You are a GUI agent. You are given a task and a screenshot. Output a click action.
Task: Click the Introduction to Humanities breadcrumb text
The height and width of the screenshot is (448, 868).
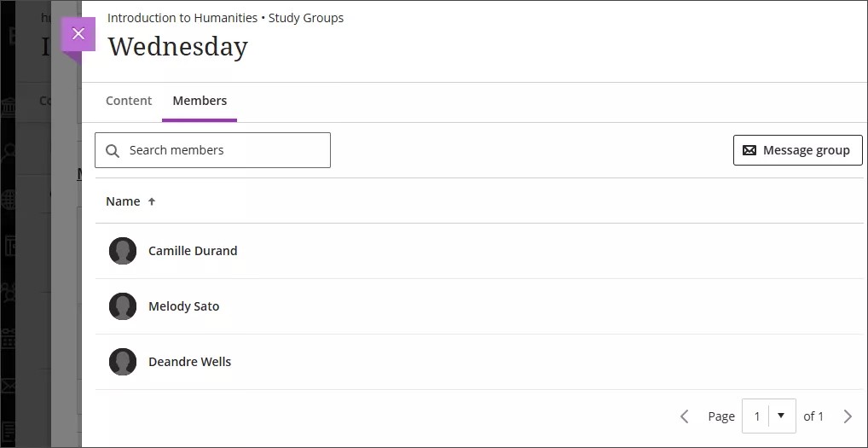click(x=182, y=18)
